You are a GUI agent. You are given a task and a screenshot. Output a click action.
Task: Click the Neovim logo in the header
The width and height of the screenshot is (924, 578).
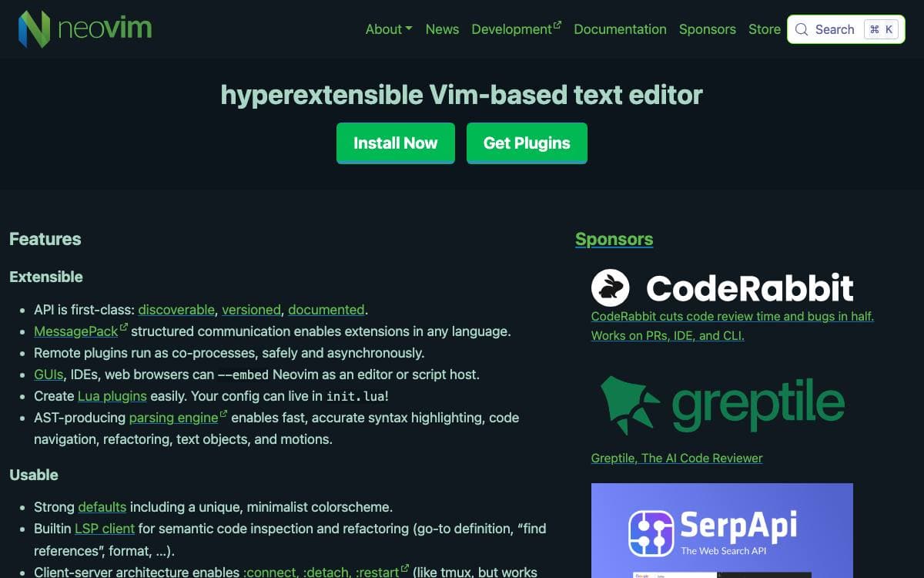(85, 29)
